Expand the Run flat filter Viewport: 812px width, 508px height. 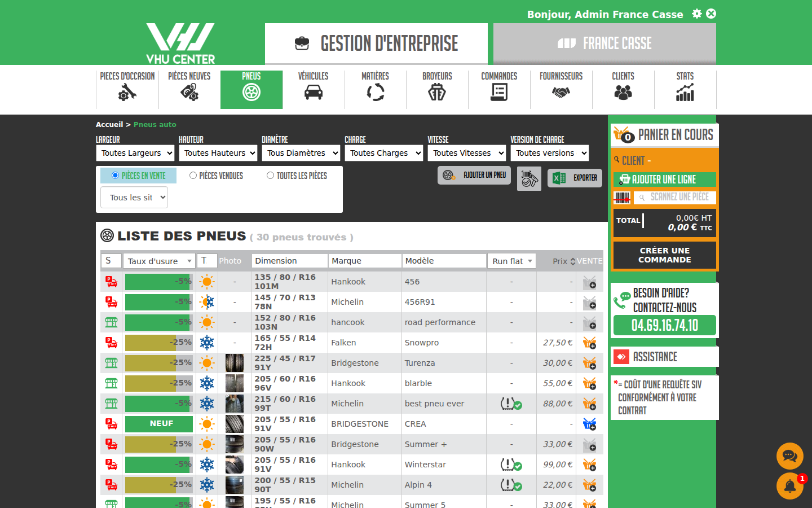click(x=511, y=261)
